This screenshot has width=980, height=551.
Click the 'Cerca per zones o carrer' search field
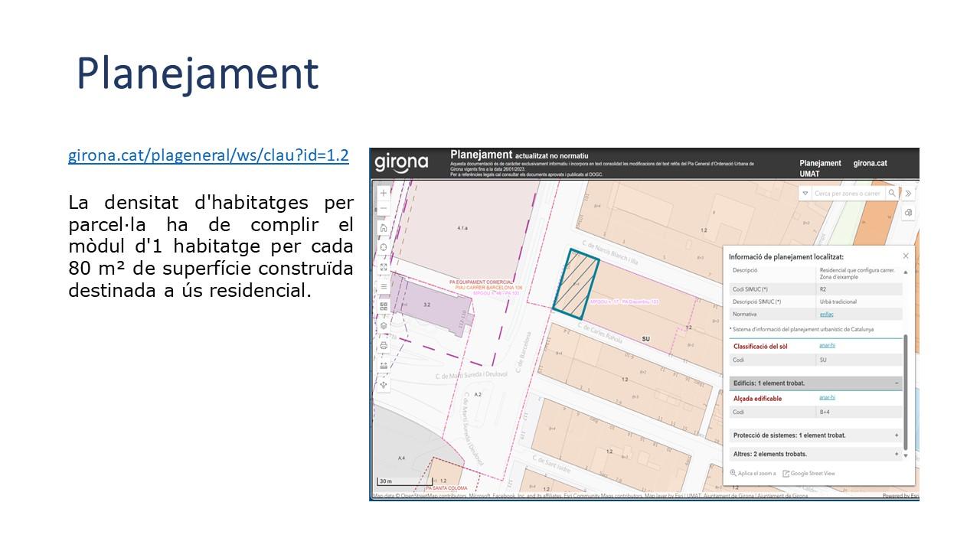pos(848,194)
